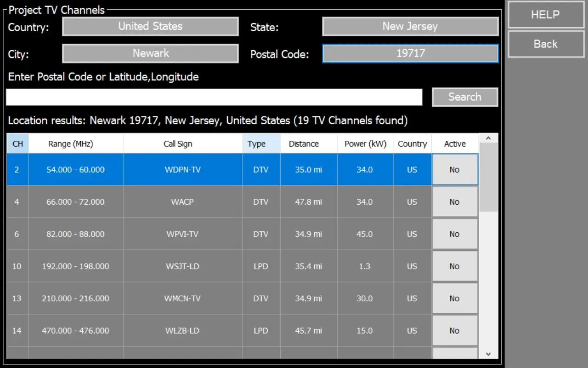This screenshot has width=588, height=368.
Task: Toggle Active status for channel 4 WACP
Action: [x=454, y=202]
